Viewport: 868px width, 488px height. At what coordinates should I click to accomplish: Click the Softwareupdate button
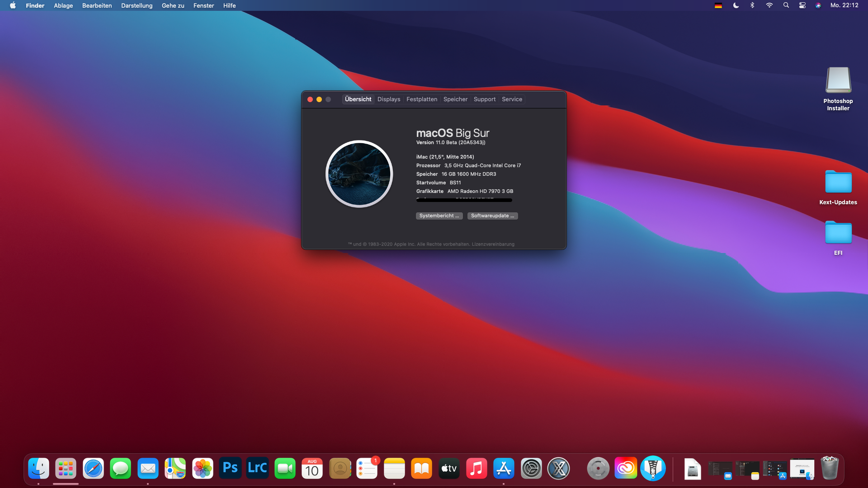tap(492, 216)
